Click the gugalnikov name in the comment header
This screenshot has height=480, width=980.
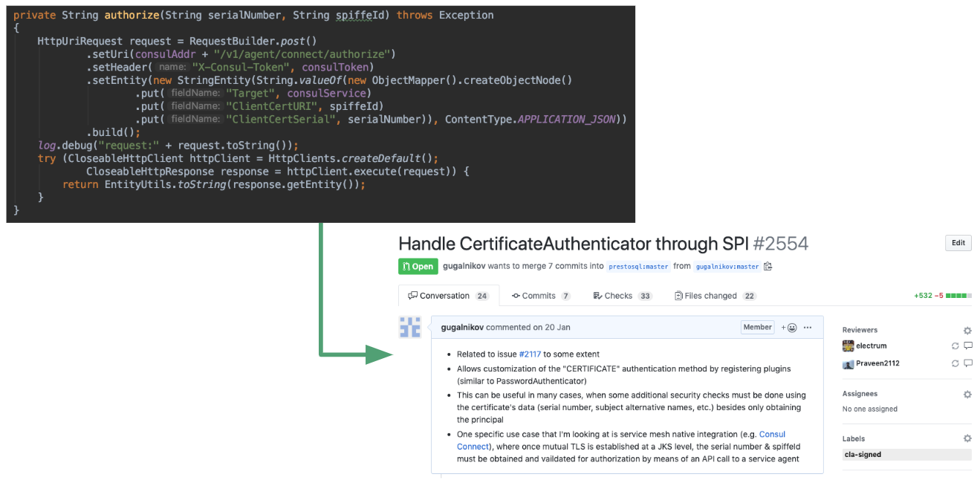[x=464, y=327]
